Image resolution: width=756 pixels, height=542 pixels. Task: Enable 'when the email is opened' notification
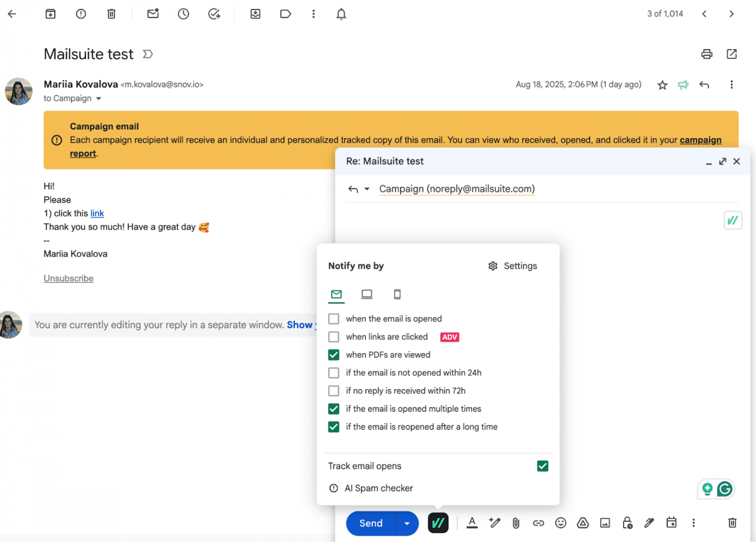[334, 319]
